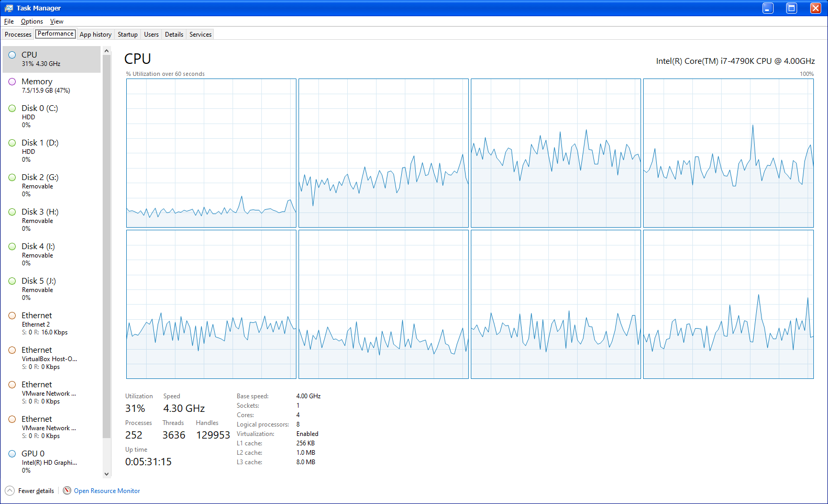
Task: Select the GPU 0 Intel HD Graphics entry
Action: point(51,462)
